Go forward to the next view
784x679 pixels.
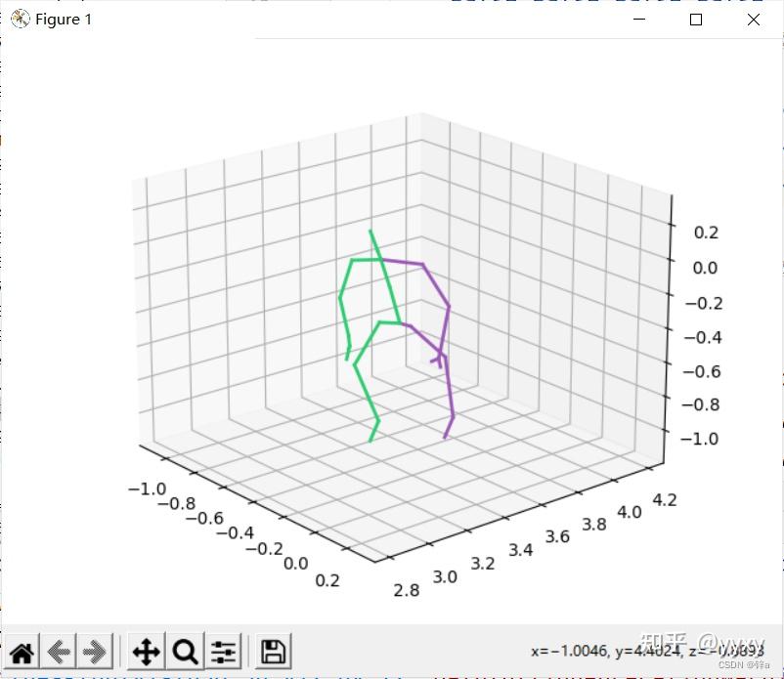pyautogui.click(x=94, y=650)
